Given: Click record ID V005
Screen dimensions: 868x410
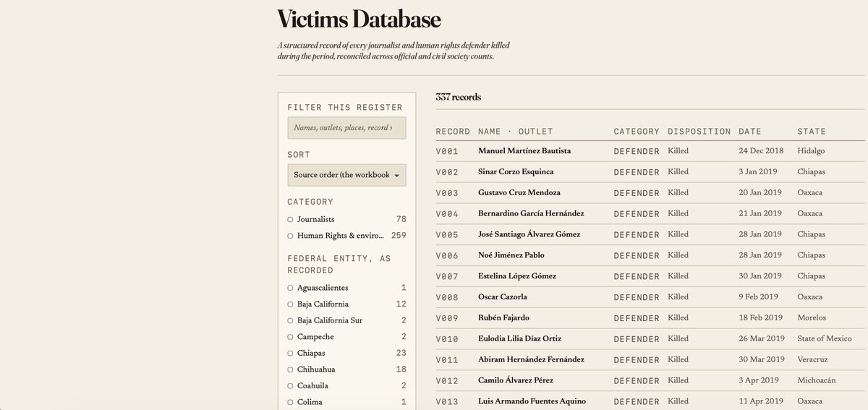Looking at the screenshot, I should [x=447, y=235].
